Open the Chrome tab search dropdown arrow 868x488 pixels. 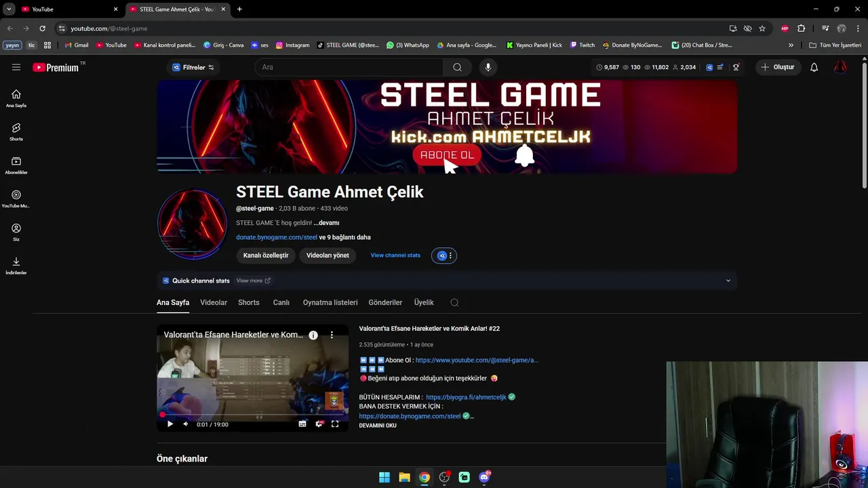point(9,9)
